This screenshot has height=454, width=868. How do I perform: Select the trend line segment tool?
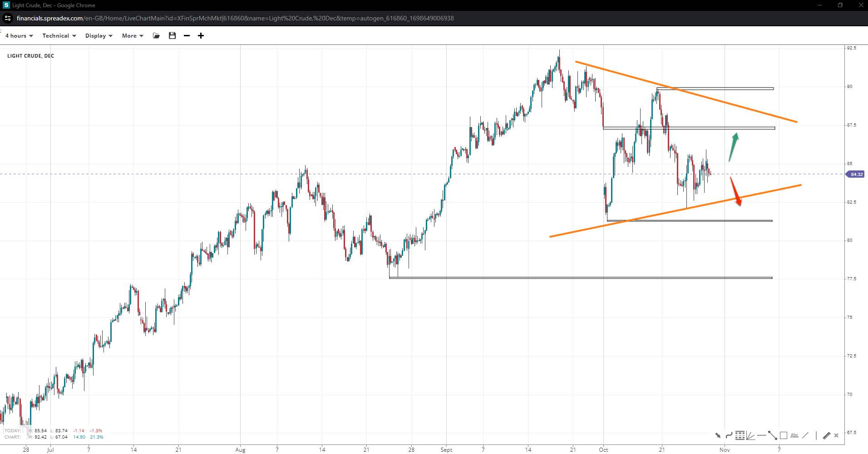pos(772,435)
